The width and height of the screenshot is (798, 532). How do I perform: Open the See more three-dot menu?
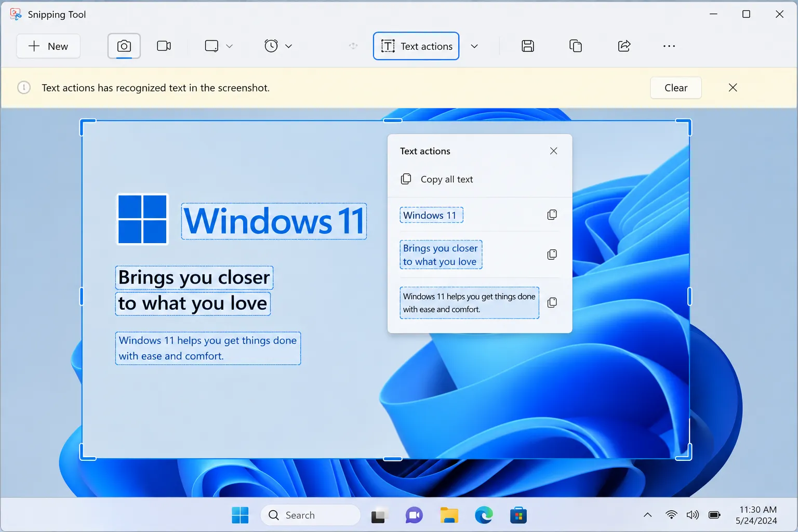(x=669, y=46)
